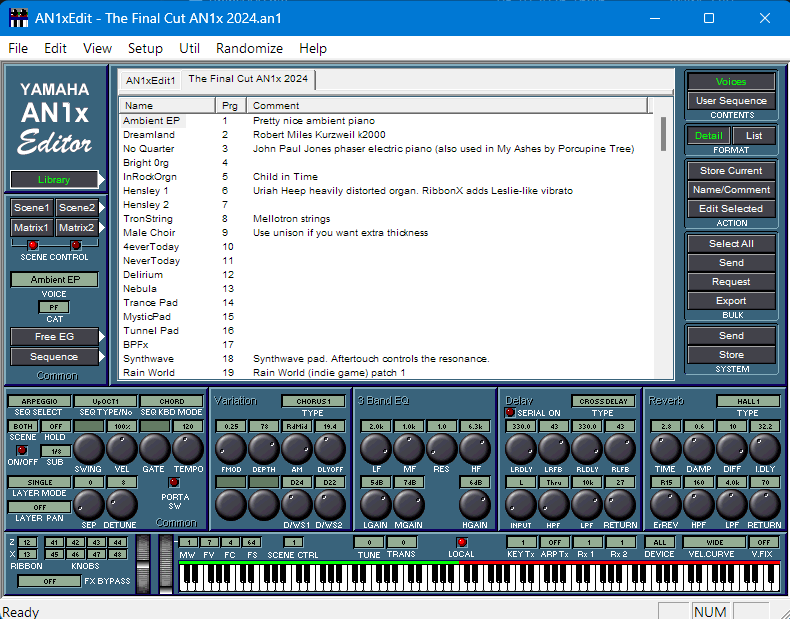The height and width of the screenshot is (619, 790).
Task: Open the Randomize menu
Action: pyautogui.click(x=249, y=48)
